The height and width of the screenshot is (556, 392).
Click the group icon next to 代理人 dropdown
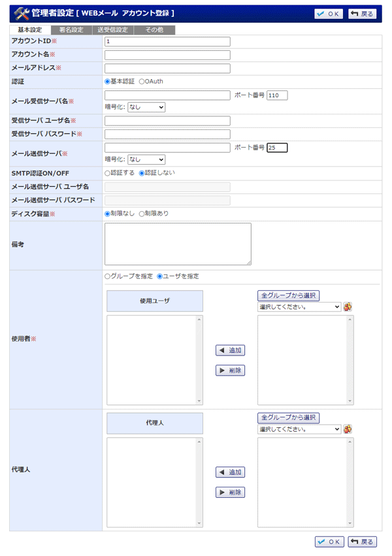click(x=348, y=429)
